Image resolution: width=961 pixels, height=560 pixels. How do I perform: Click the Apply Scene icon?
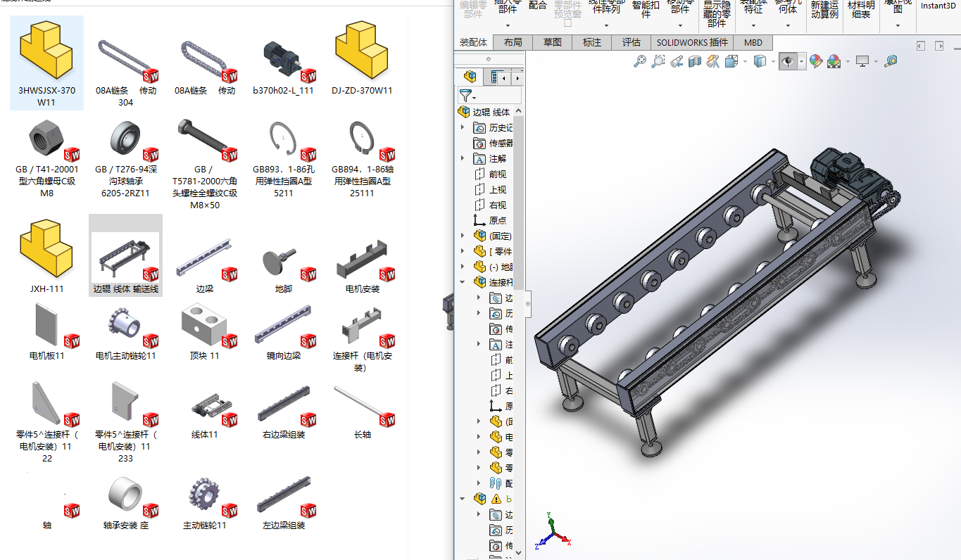834,62
